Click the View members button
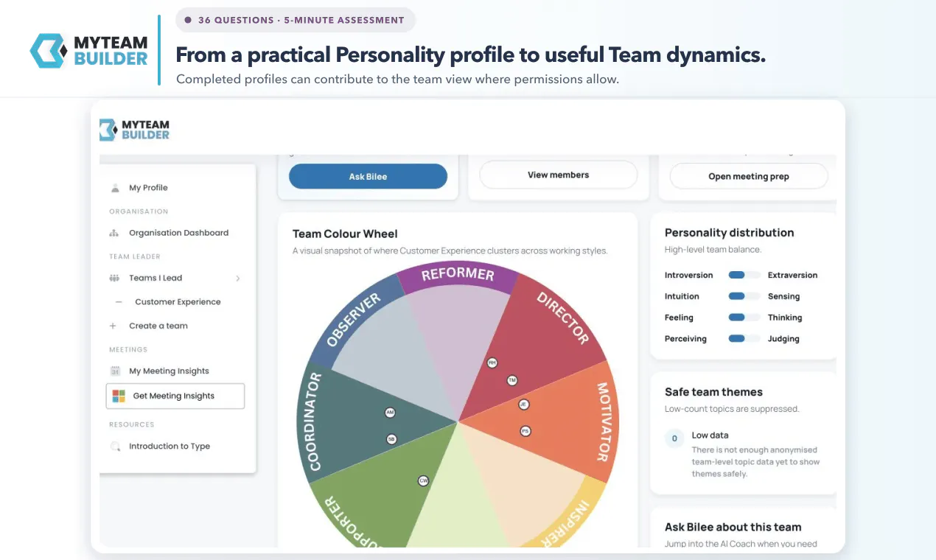Viewport: 936px width, 560px height. [x=559, y=175]
